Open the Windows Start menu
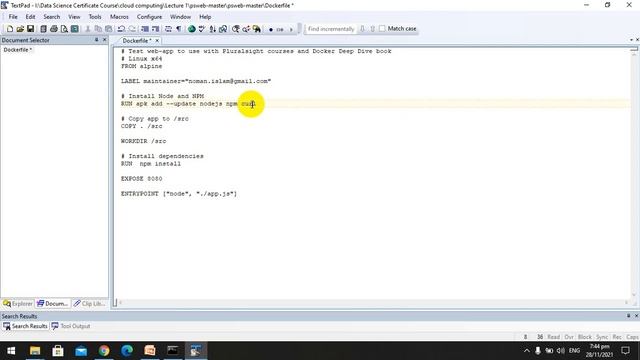This screenshot has height=360, width=640. [11, 351]
